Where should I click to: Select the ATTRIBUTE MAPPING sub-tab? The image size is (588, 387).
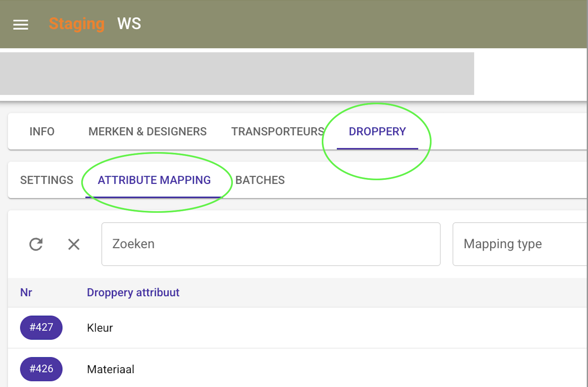(154, 180)
